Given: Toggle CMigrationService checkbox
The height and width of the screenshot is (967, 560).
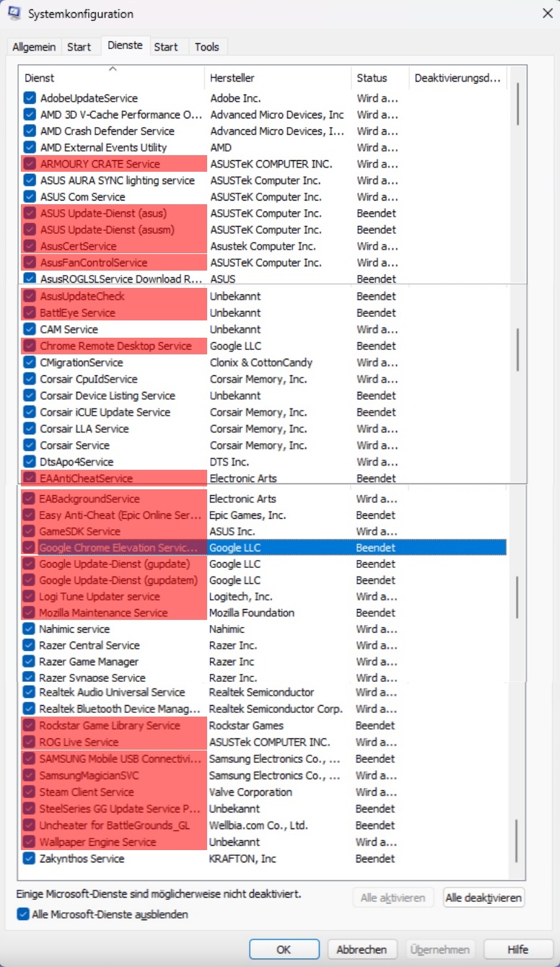Looking at the screenshot, I should click(30, 362).
